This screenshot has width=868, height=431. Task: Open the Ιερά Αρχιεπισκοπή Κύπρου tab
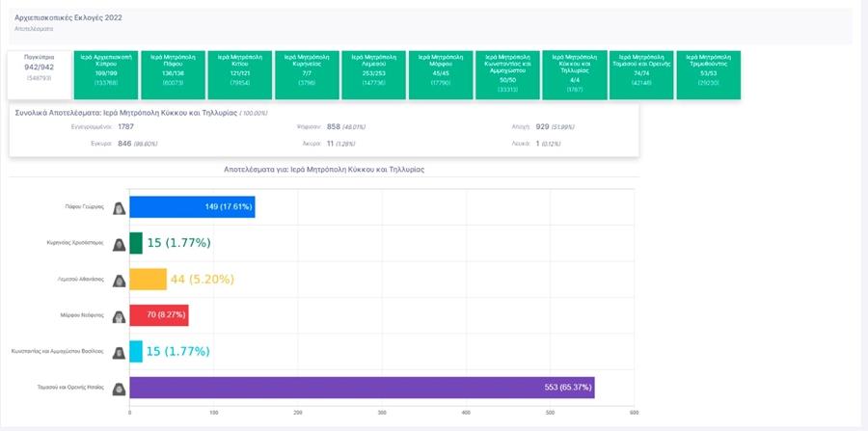106,74
